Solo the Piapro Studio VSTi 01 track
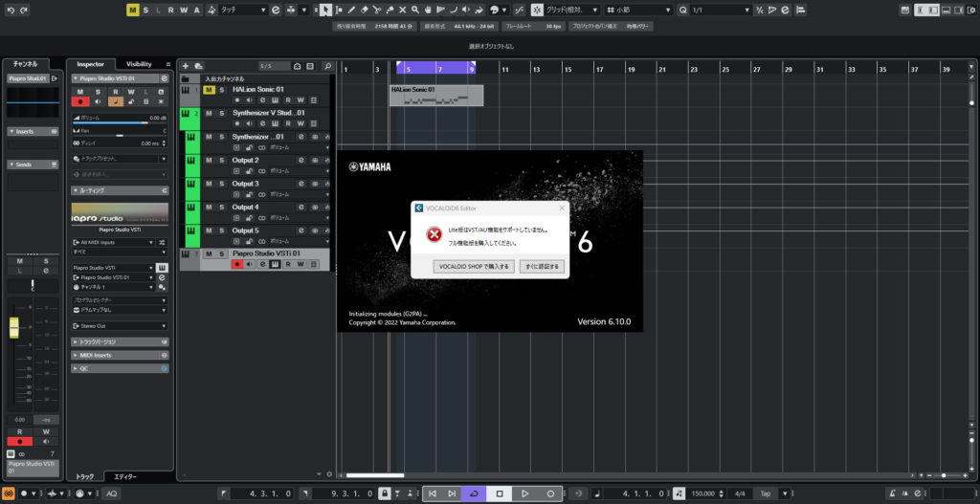Screen dimensions: 980x504 [222, 253]
